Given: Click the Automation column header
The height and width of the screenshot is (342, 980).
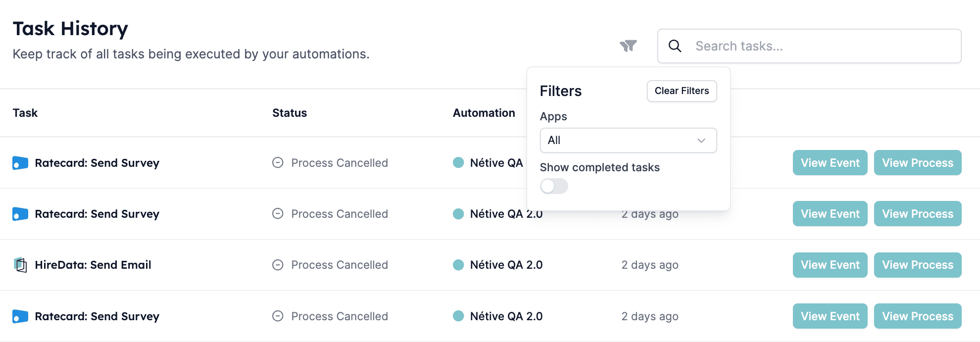Looking at the screenshot, I should [x=484, y=113].
